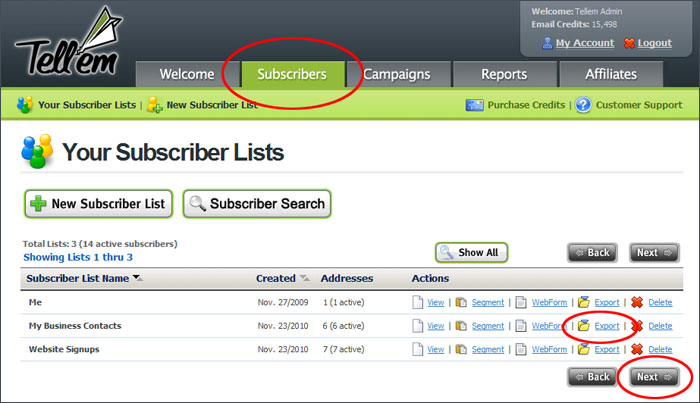The height and width of the screenshot is (403, 700).
Task: View the My Business Contacts list
Action: coord(436,326)
